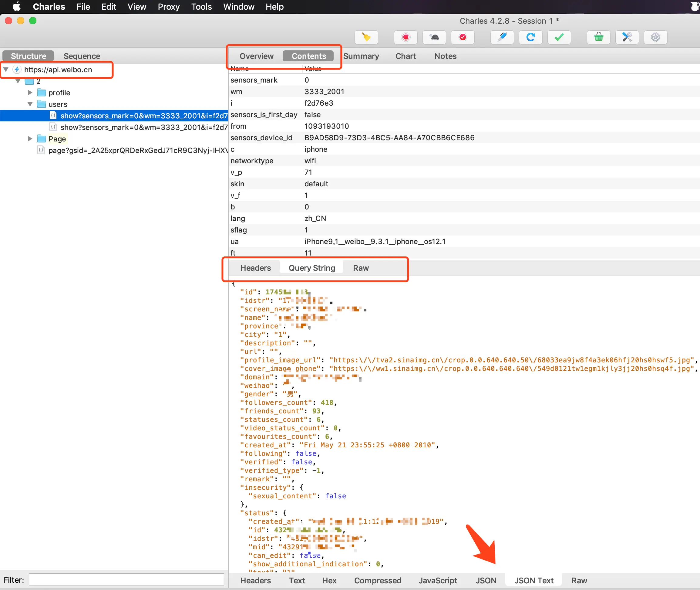Click the green shopping basket icon
This screenshot has width=700, height=590.
click(598, 37)
